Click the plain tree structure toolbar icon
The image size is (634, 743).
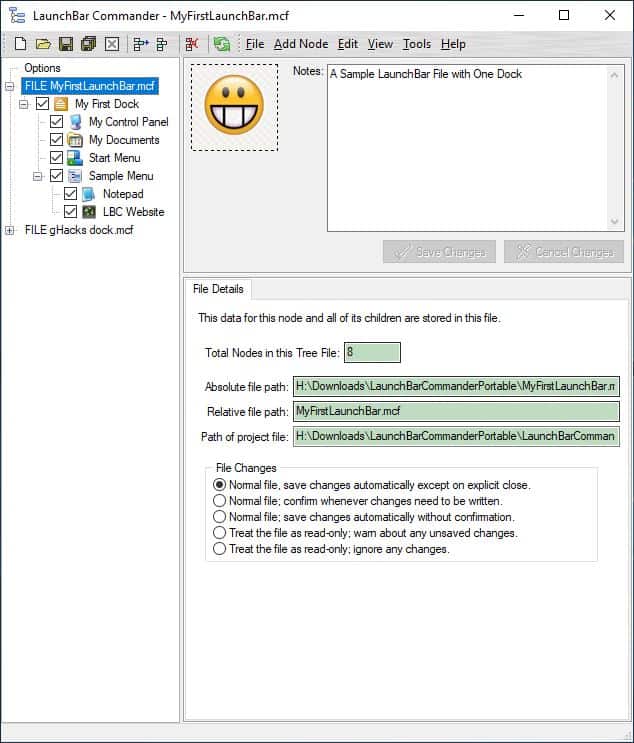point(162,44)
